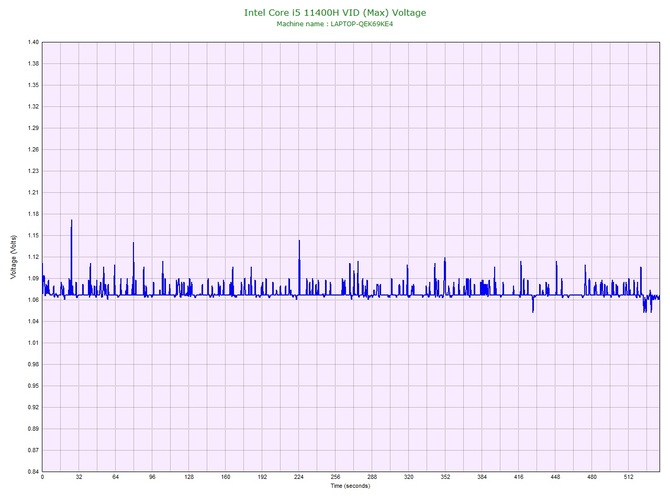This screenshot has height=503, width=670.
Task: Click the 'Voltage (Volts)' vertical axis label
Action: (12, 257)
